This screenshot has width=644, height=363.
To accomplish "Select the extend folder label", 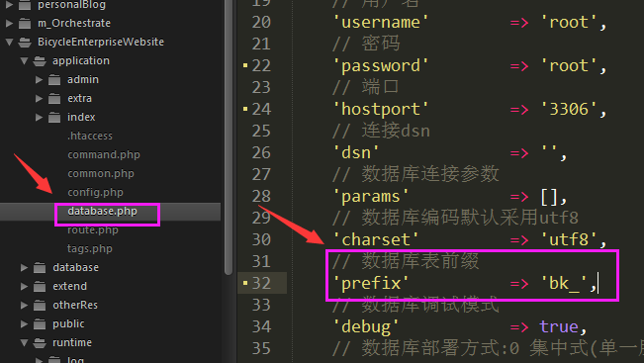I will 70,286.
